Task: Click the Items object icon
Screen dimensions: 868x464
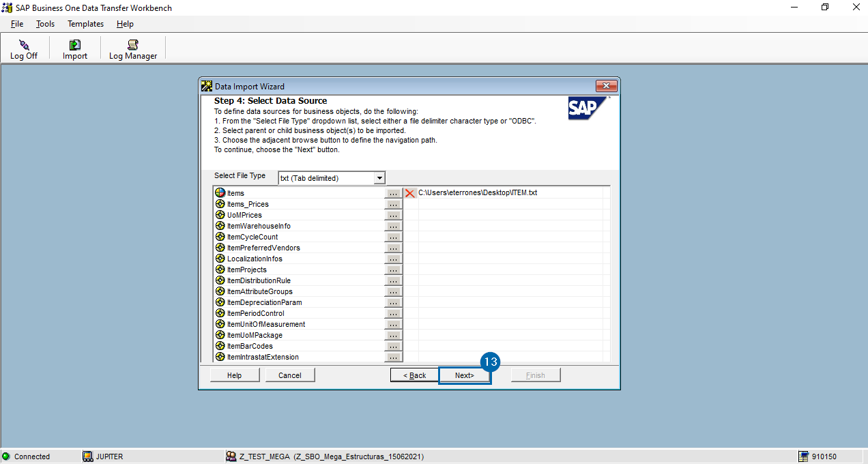Action: pos(220,193)
